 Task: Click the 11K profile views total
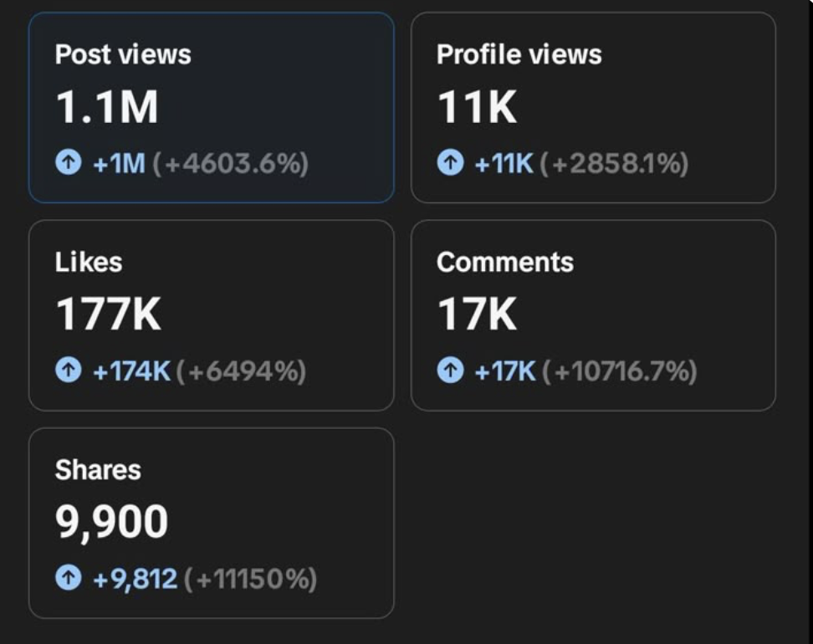(x=477, y=108)
